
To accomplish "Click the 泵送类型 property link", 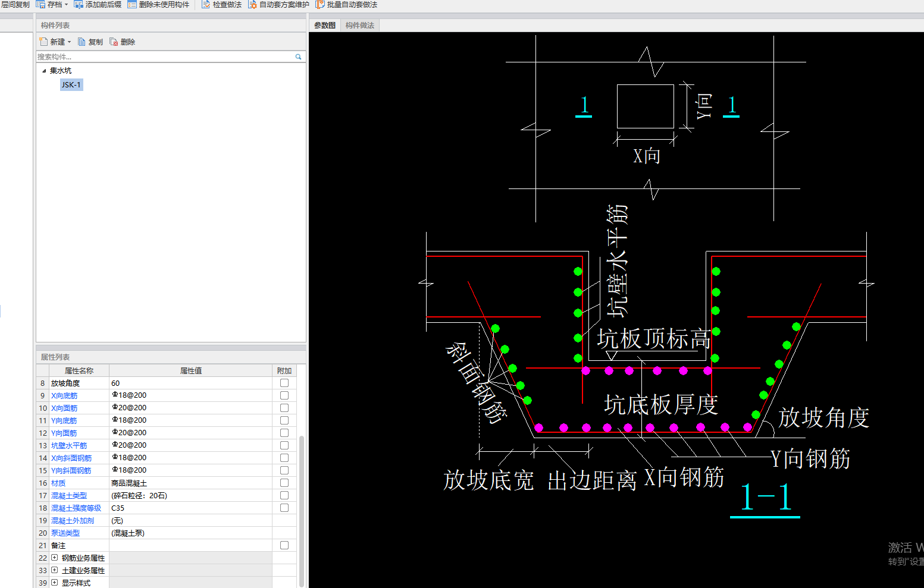I will (65, 533).
